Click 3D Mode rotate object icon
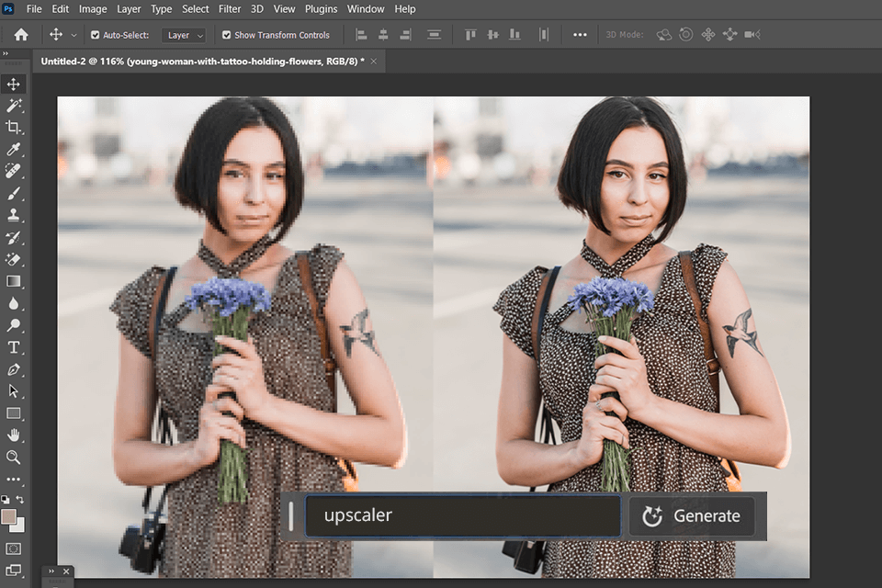 (663, 35)
